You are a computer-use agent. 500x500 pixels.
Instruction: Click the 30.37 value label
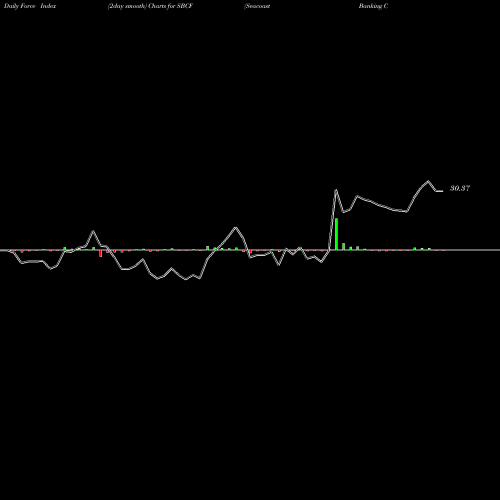[460, 188]
